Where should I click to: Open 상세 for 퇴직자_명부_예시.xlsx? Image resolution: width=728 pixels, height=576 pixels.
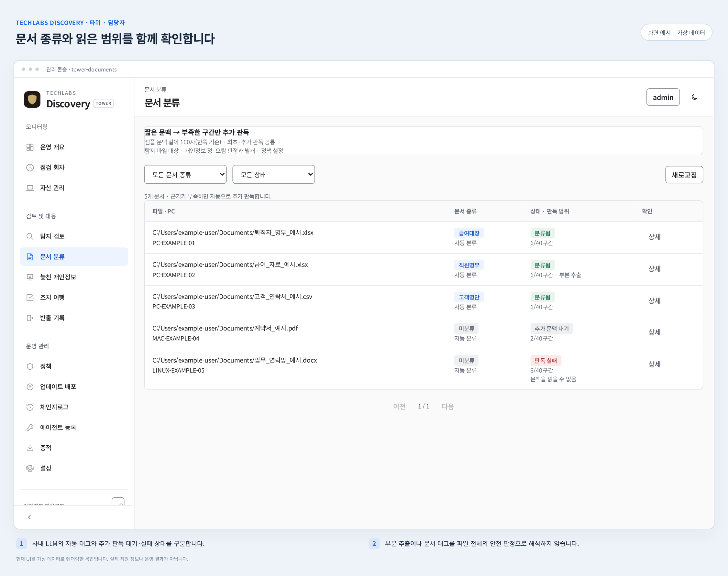655,237
